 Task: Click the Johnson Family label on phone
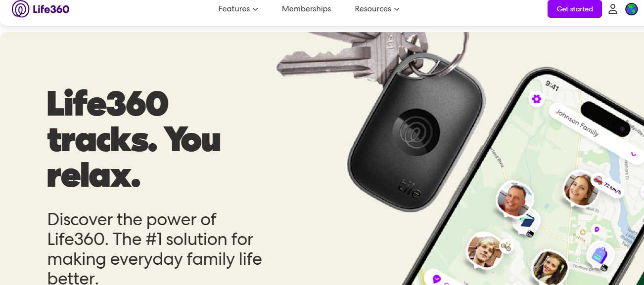point(577,123)
